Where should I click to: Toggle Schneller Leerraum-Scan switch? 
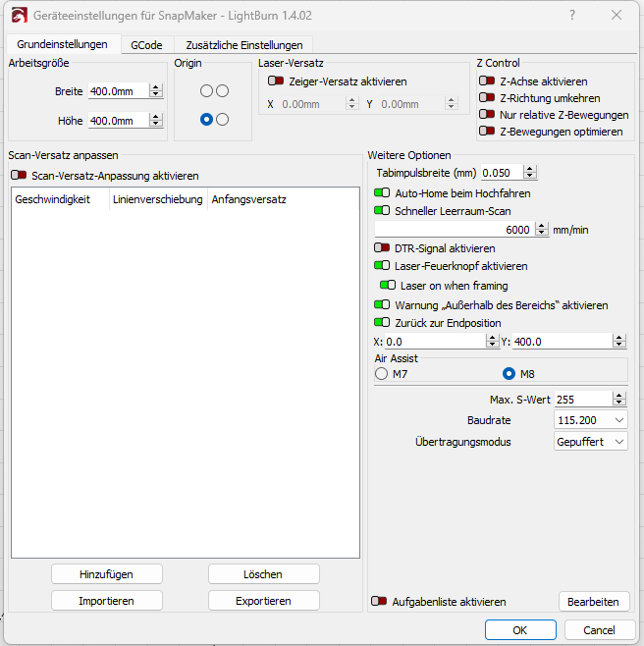tap(382, 210)
